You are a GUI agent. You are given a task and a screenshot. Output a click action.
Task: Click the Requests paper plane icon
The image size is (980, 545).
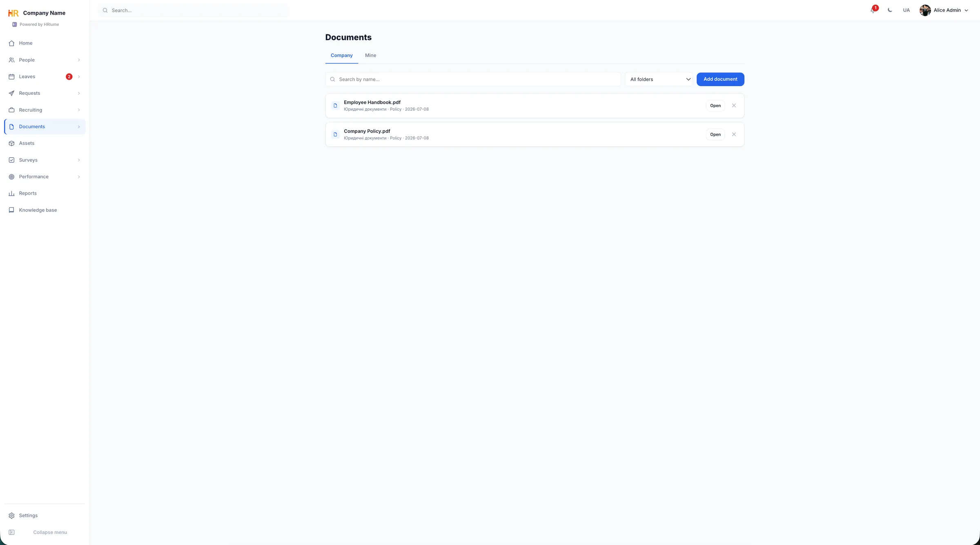point(11,94)
